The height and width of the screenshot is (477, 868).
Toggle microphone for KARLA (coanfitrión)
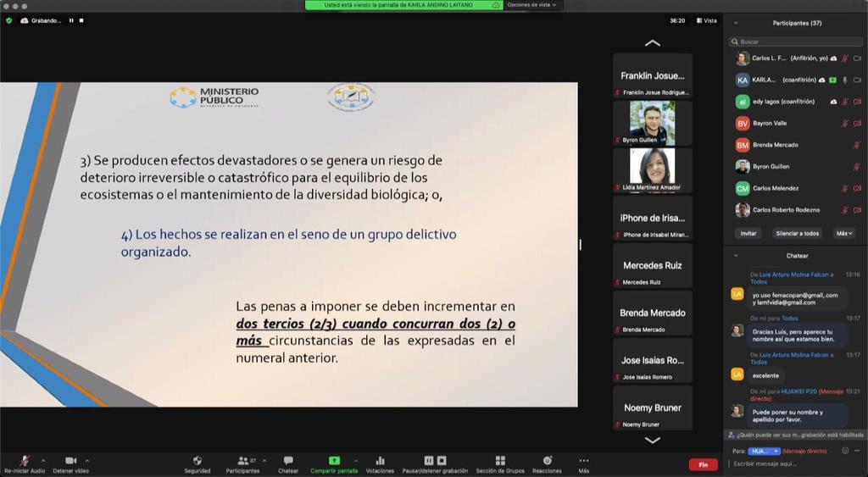(845, 80)
